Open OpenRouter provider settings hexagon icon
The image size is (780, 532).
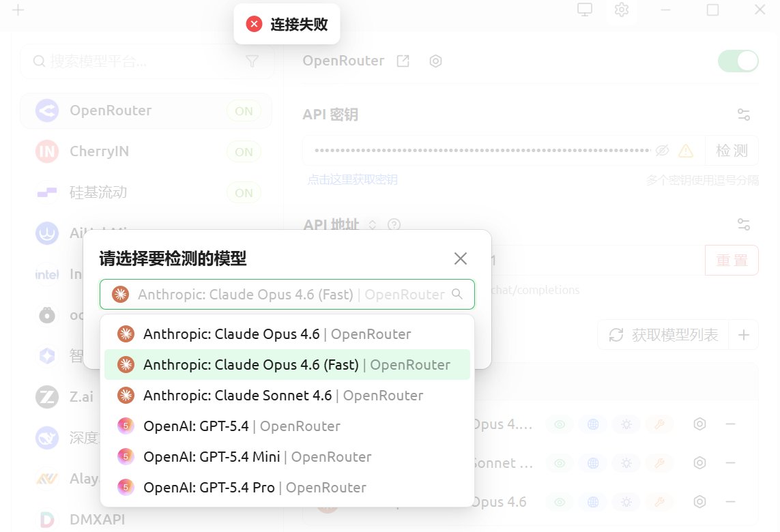(x=435, y=61)
